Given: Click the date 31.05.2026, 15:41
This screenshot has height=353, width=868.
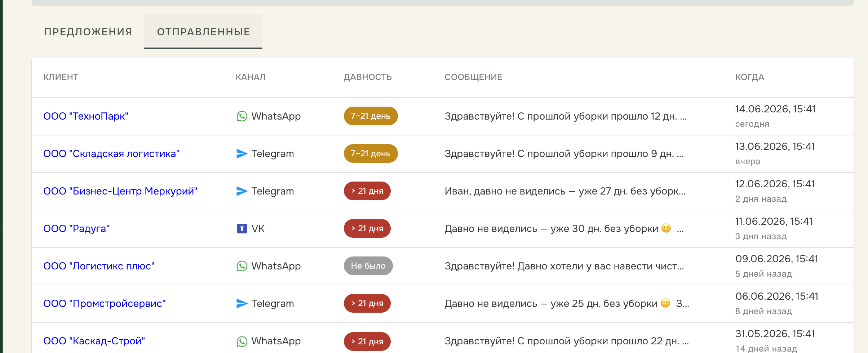Looking at the screenshot, I should (775, 334).
